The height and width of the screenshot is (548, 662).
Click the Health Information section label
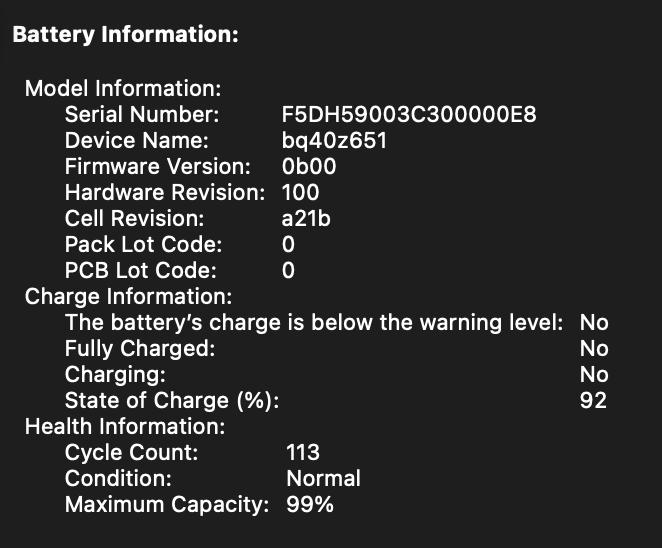coord(125,427)
